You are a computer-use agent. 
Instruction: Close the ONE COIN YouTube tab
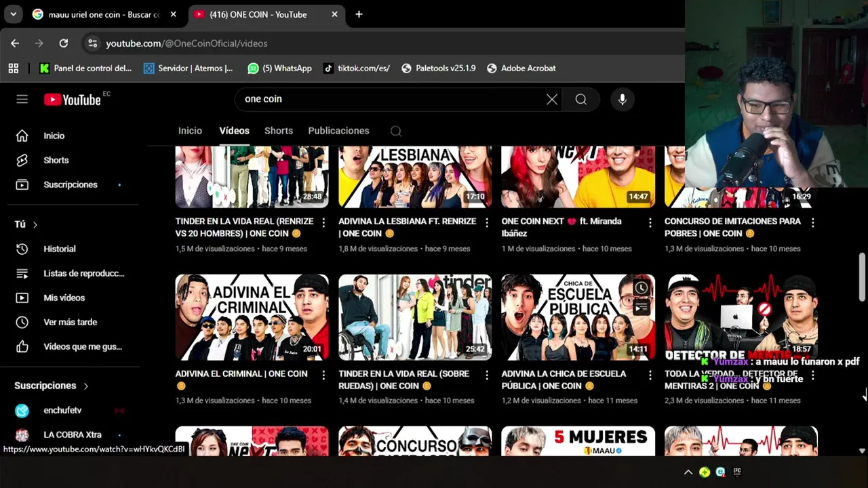pyautogui.click(x=334, y=14)
